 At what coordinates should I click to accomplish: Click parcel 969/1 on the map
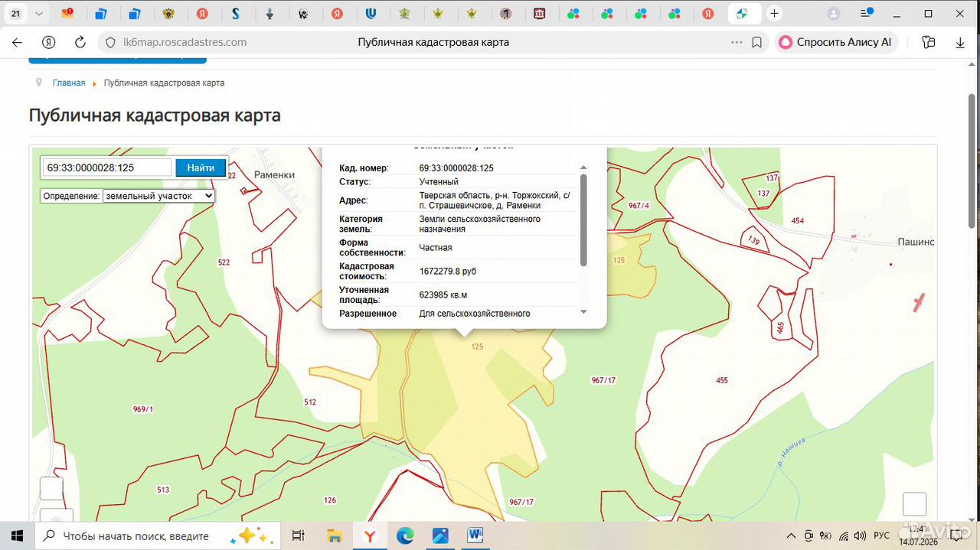tap(143, 409)
